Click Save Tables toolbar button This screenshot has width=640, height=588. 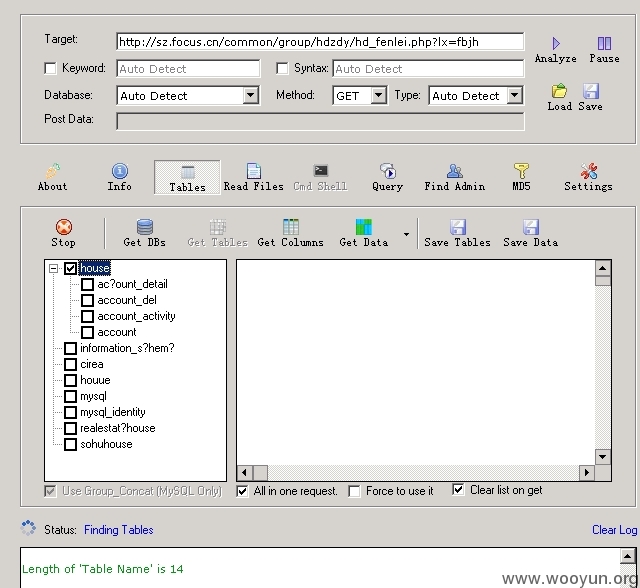click(x=458, y=233)
